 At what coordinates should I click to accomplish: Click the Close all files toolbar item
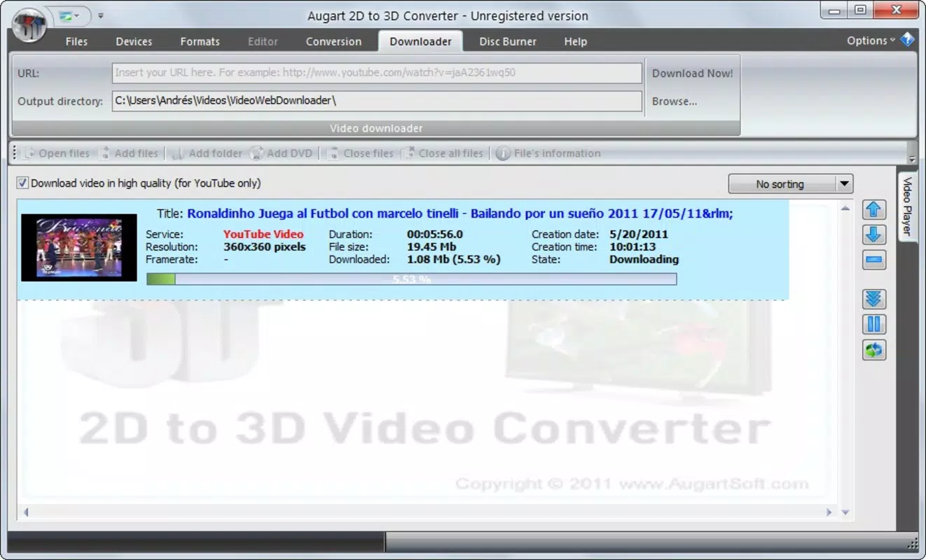[443, 153]
